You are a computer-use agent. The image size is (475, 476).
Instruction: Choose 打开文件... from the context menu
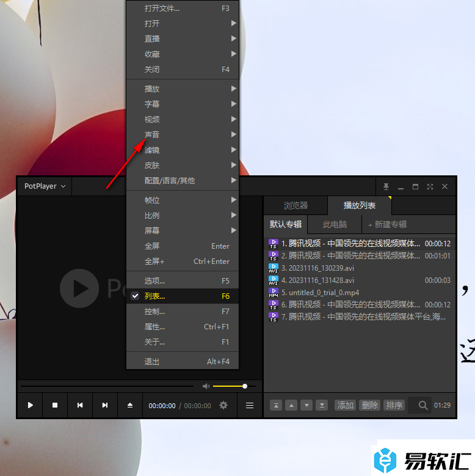point(183,9)
